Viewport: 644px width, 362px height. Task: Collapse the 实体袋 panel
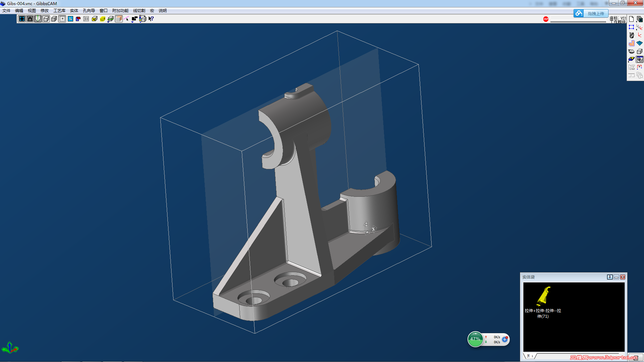click(616, 277)
